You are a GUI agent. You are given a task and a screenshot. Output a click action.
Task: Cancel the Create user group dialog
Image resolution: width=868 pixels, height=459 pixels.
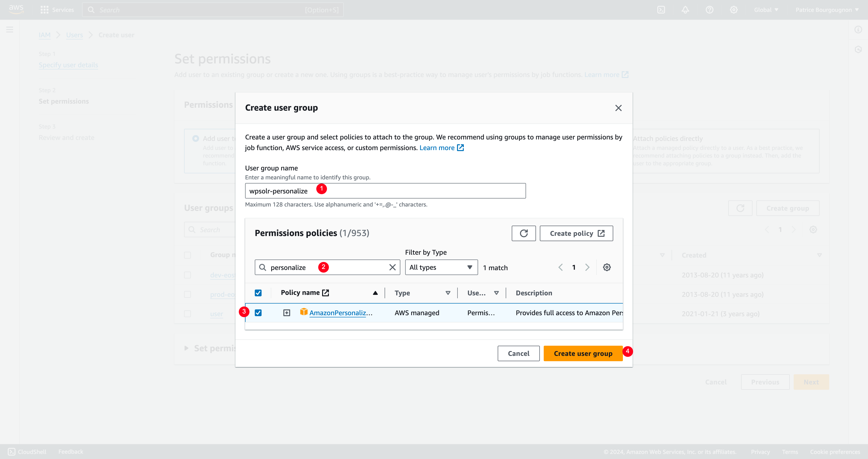[x=519, y=353]
